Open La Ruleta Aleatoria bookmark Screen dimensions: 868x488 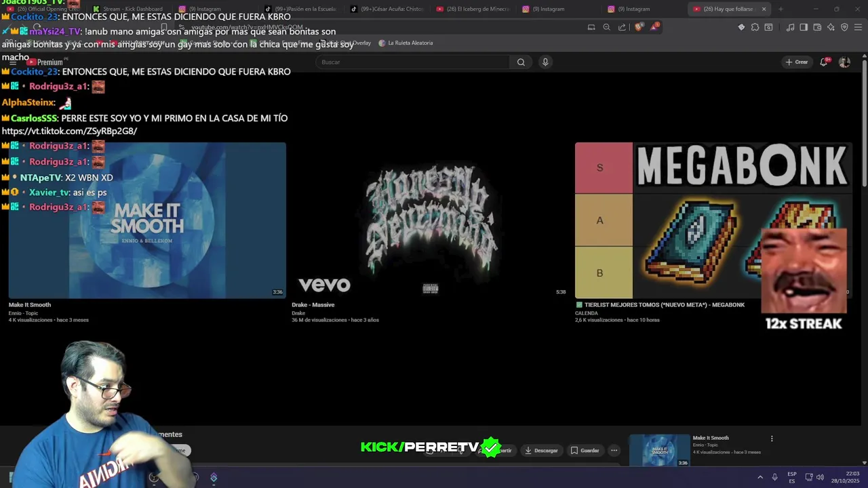pos(406,43)
